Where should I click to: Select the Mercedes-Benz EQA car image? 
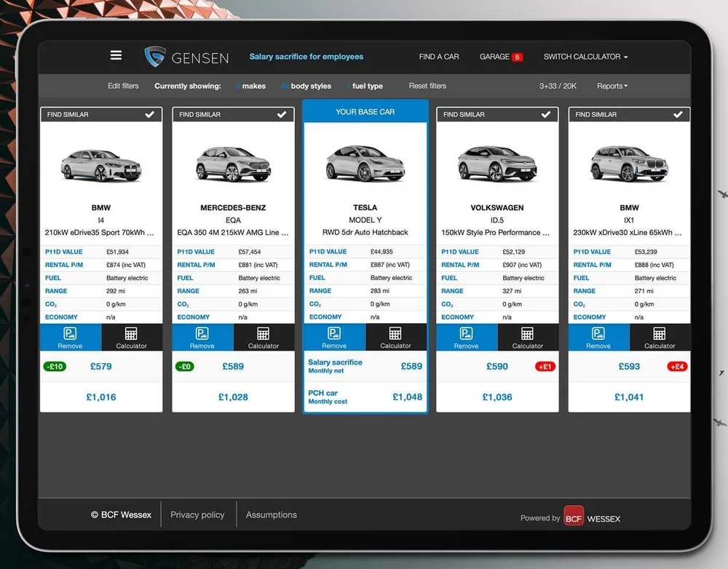[233, 164]
